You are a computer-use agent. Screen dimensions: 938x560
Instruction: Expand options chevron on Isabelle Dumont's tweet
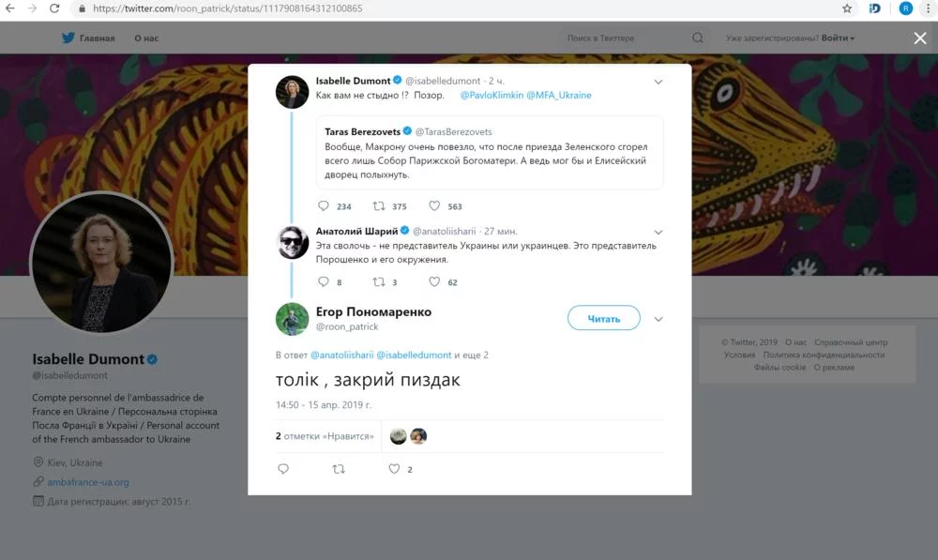click(658, 82)
